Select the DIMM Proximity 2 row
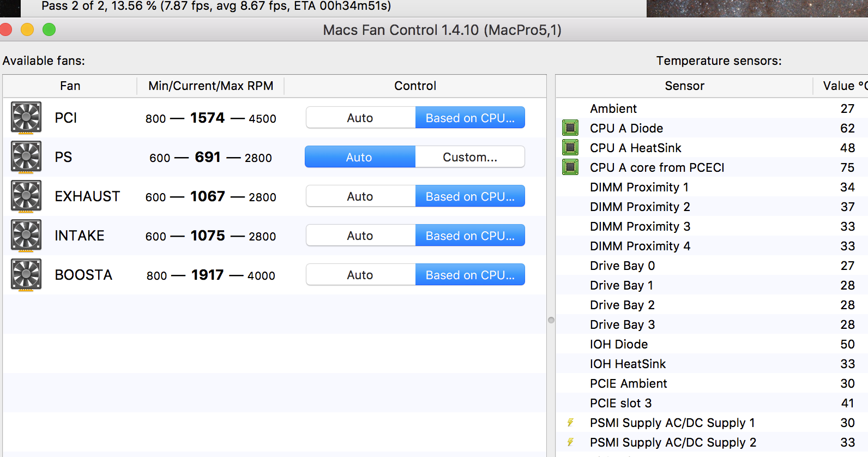The width and height of the screenshot is (868, 457). 712,207
